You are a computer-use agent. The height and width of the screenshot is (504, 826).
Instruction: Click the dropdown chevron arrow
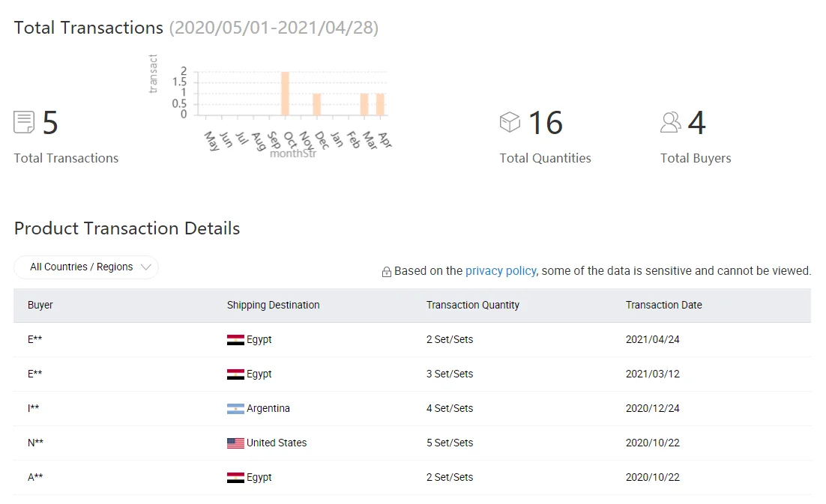(146, 267)
